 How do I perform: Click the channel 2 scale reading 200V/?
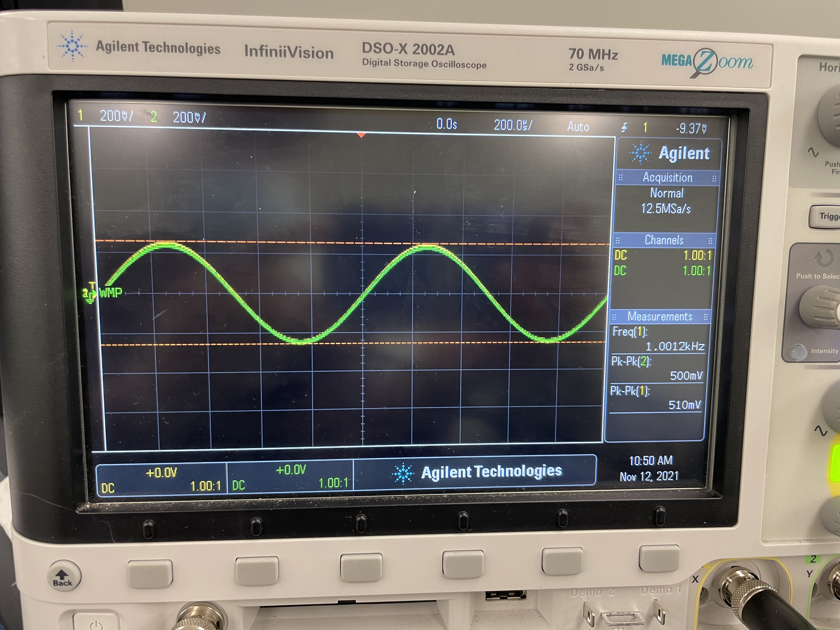point(189,117)
